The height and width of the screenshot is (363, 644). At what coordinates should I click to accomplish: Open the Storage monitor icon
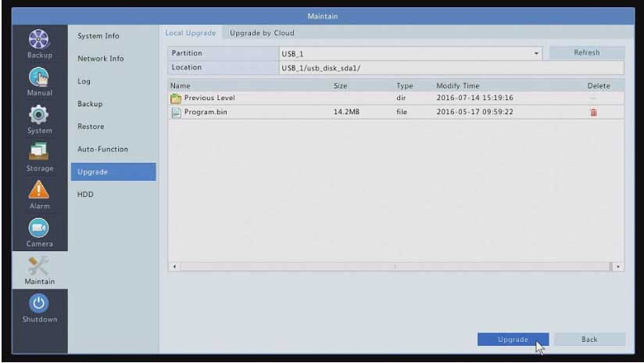point(39,153)
